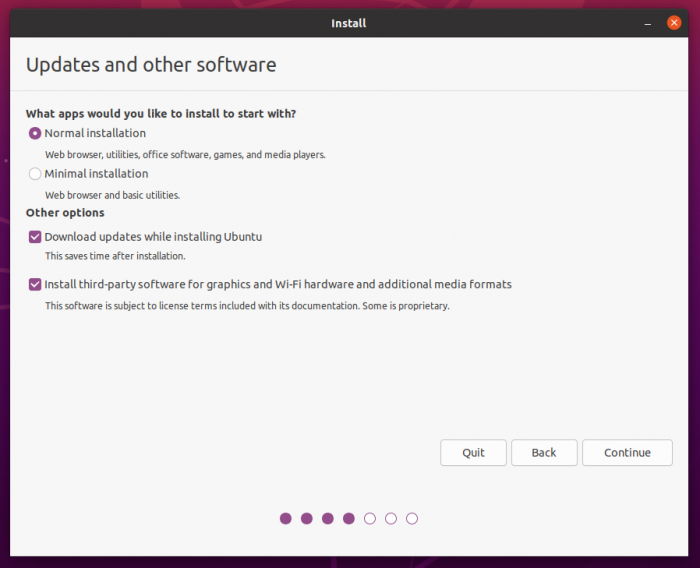Disable the install third-party software checkbox
Screen dimensions: 700x568
(36, 285)
